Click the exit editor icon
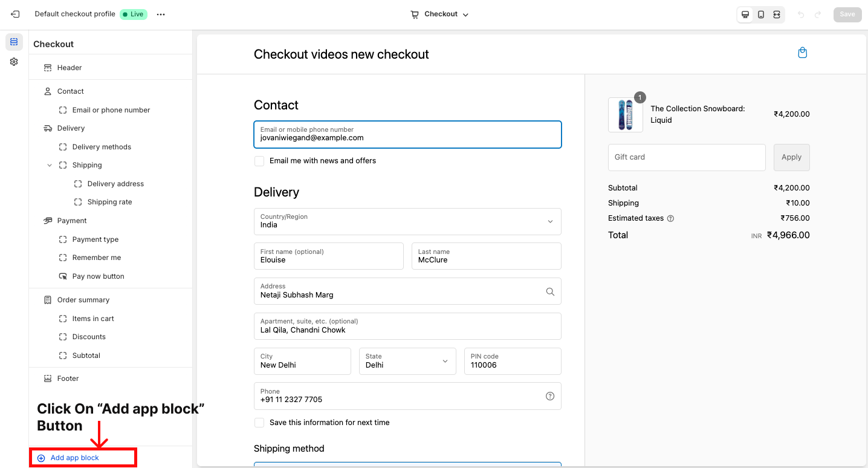The image size is (868, 468). coord(15,14)
